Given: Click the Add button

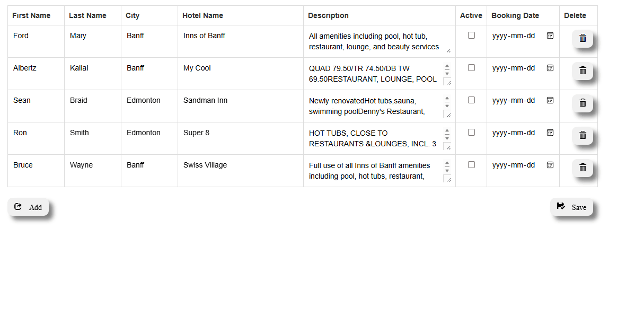Looking at the screenshot, I should point(29,207).
